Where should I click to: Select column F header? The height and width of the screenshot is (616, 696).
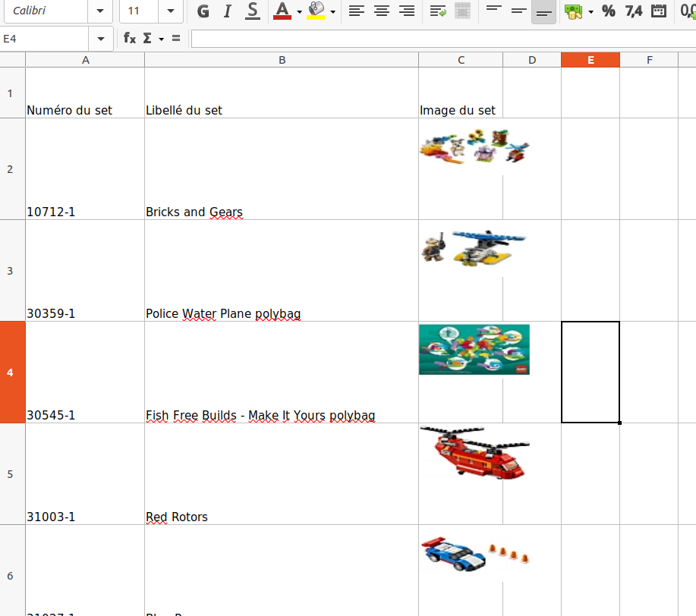pos(650,60)
